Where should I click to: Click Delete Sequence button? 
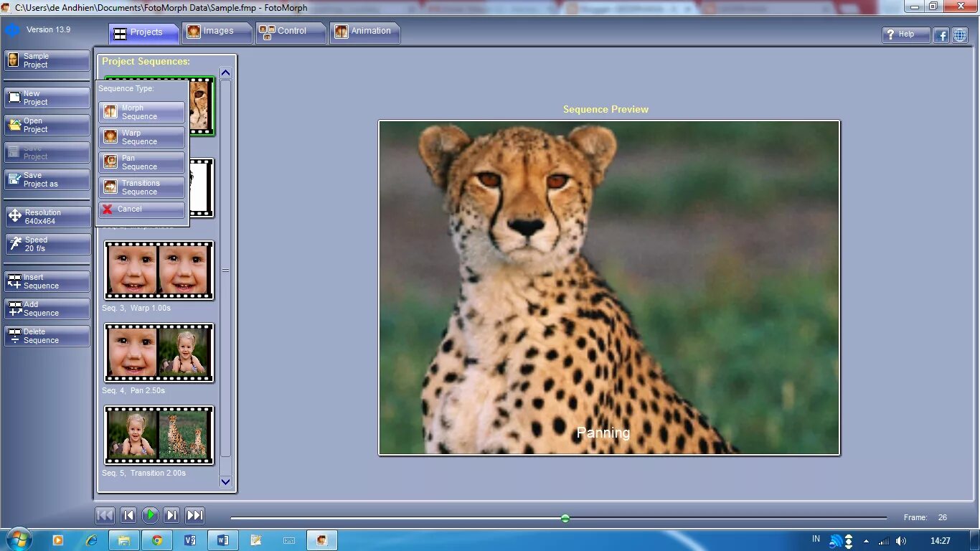[47, 336]
